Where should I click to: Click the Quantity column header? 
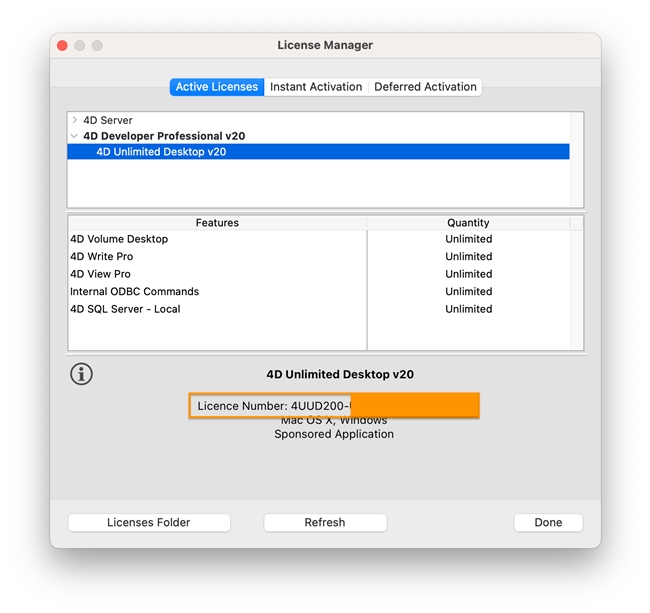tap(468, 223)
